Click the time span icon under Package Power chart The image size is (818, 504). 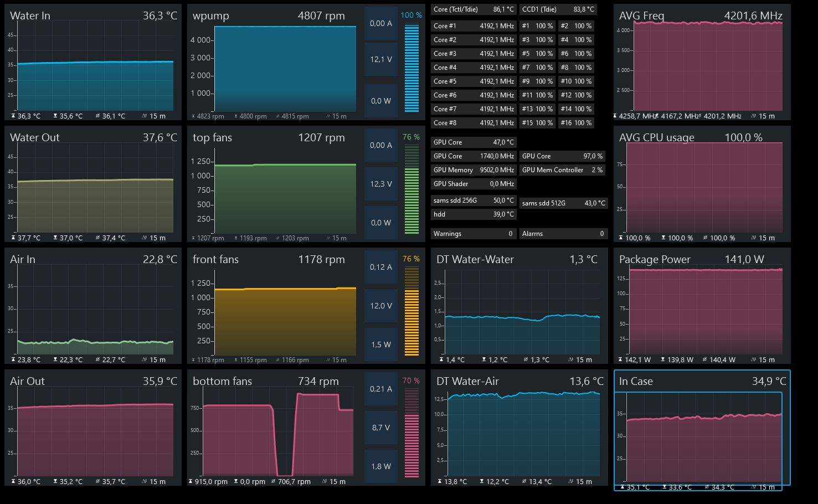754,360
